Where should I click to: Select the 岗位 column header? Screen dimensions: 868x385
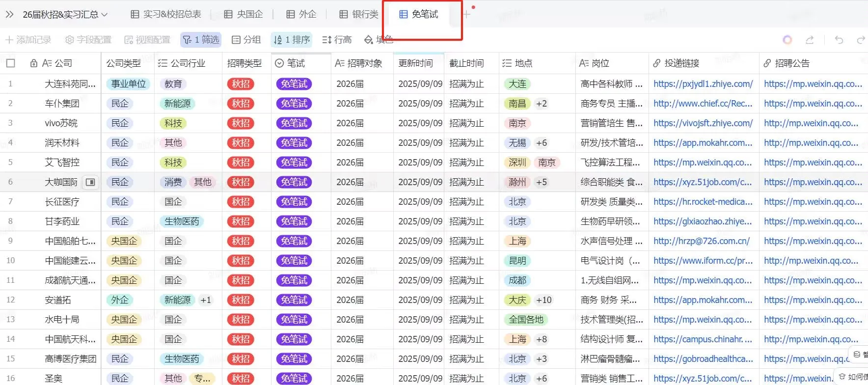click(x=612, y=63)
